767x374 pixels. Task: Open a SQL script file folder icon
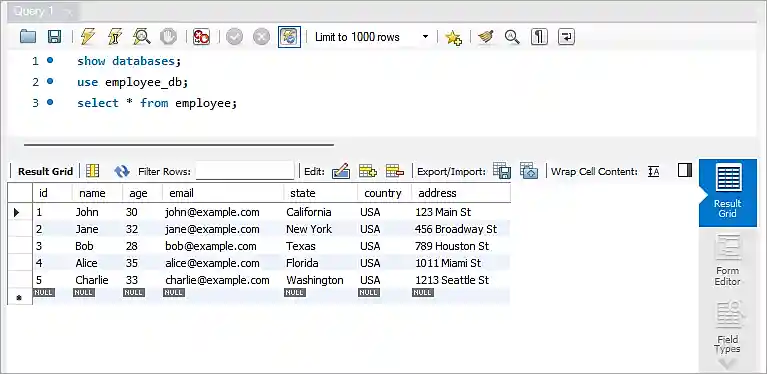pos(28,37)
